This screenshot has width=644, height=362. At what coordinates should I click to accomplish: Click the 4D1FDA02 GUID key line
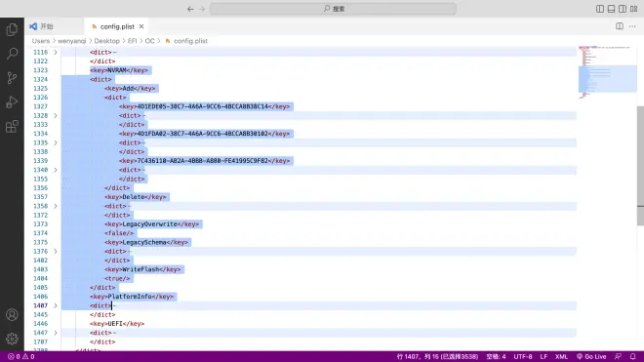pos(205,134)
